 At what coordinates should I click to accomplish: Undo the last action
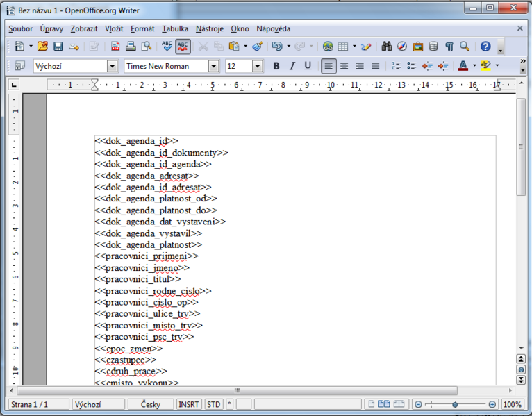pos(277,46)
